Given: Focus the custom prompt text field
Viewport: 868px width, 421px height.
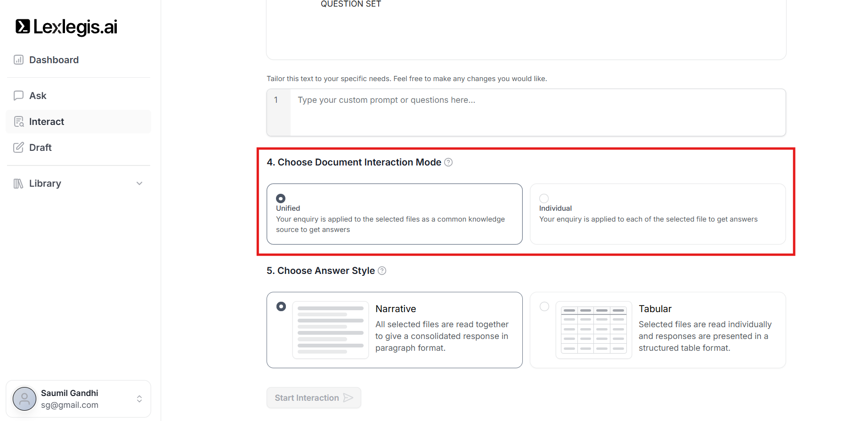Looking at the screenshot, I should click(537, 112).
